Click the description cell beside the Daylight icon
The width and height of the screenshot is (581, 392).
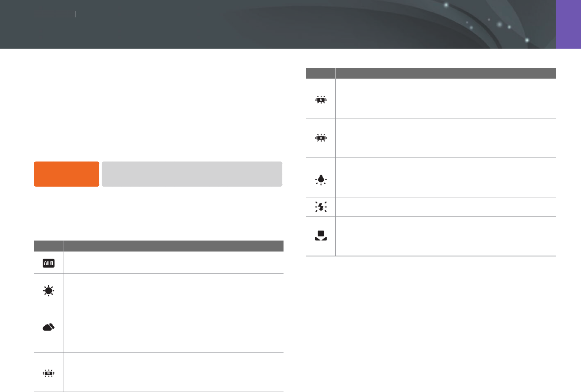point(173,289)
